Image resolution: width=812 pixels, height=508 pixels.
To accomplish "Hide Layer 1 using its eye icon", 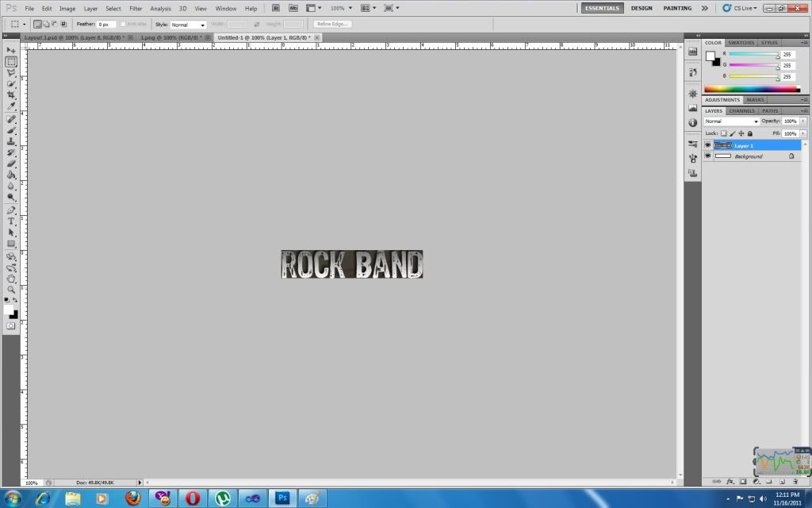I will coord(707,145).
